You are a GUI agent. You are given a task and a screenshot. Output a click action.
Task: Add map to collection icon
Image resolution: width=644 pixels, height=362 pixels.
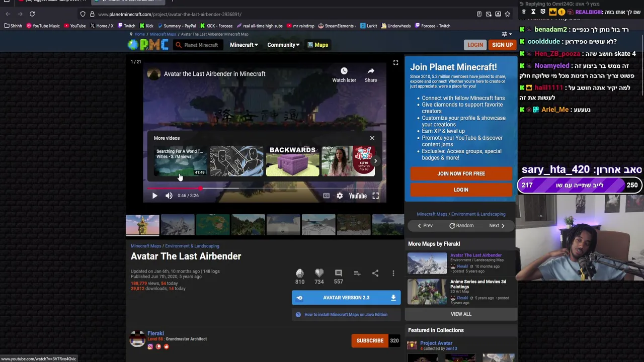click(357, 273)
